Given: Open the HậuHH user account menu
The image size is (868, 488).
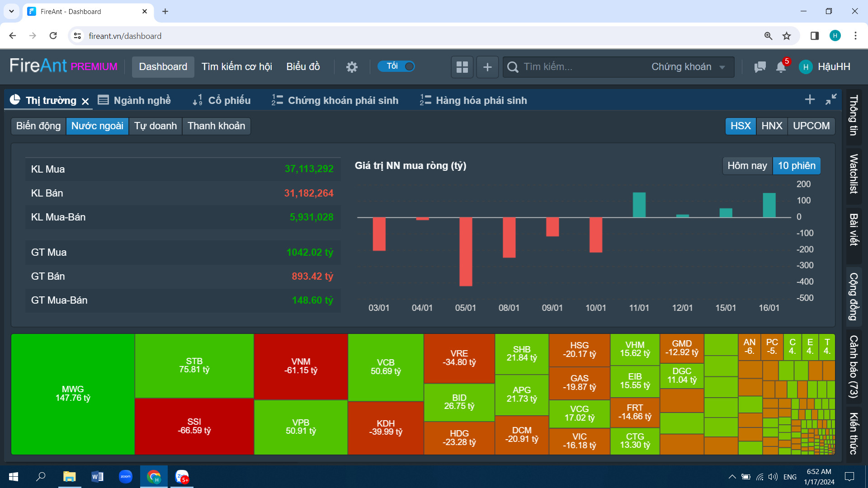Looking at the screenshot, I should (x=825, y=67).
